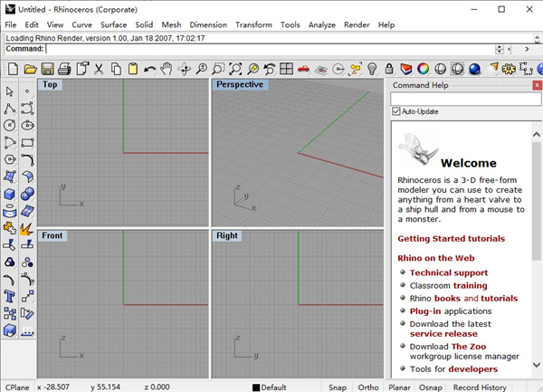Click the Open folder icon
The height and width of the screenshot is (392, 543).
click(x=30, y=69)
